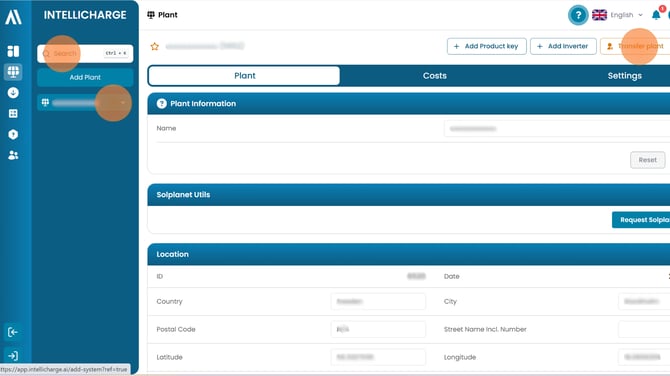Open the download icon in sidebar

coord(13,93)
